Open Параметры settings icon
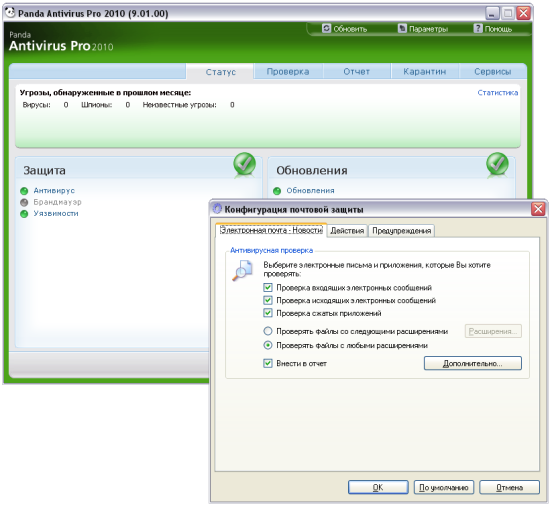The image size is (550, 505). (402, 28)
